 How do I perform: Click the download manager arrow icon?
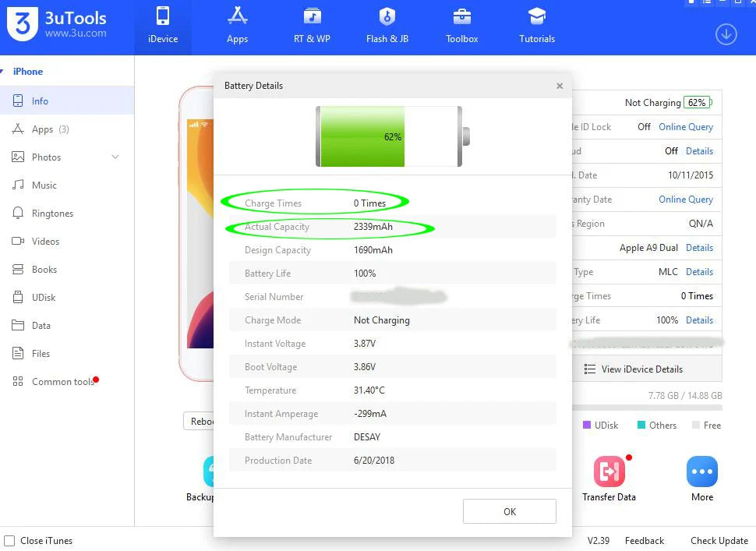tap(726, 35)
